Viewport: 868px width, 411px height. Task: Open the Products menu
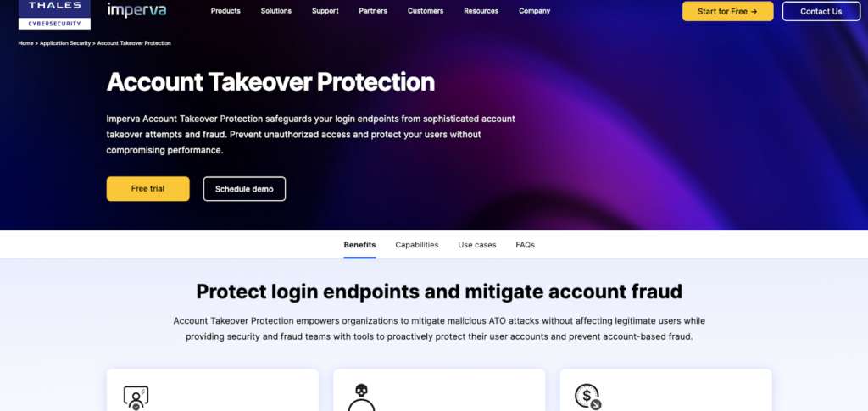coord(225,11)
